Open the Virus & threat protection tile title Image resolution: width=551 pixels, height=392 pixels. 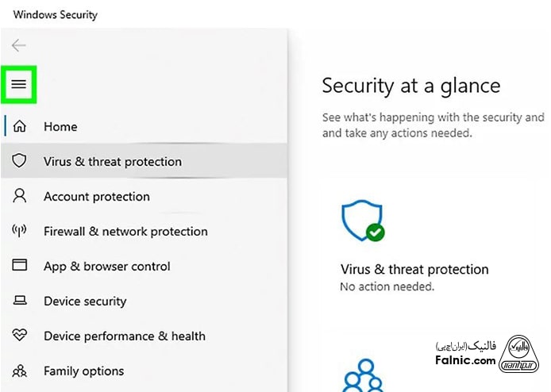[414, 269]
